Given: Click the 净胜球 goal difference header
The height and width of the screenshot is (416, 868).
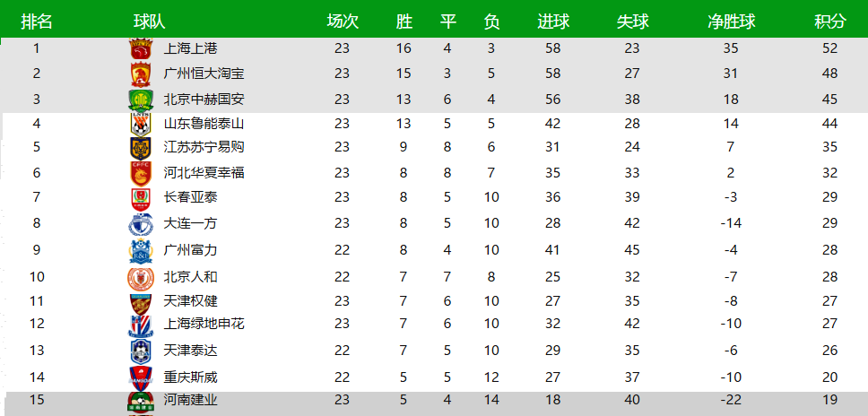Looking at the screenshot, I should (x=731, y=22).
